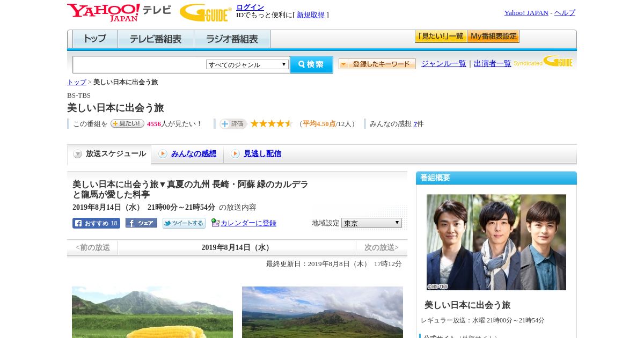Image resolution: width=644 pixels, height=338 pixels.
Task: Click the Aso caldera landscape photo
Action: 323,312
